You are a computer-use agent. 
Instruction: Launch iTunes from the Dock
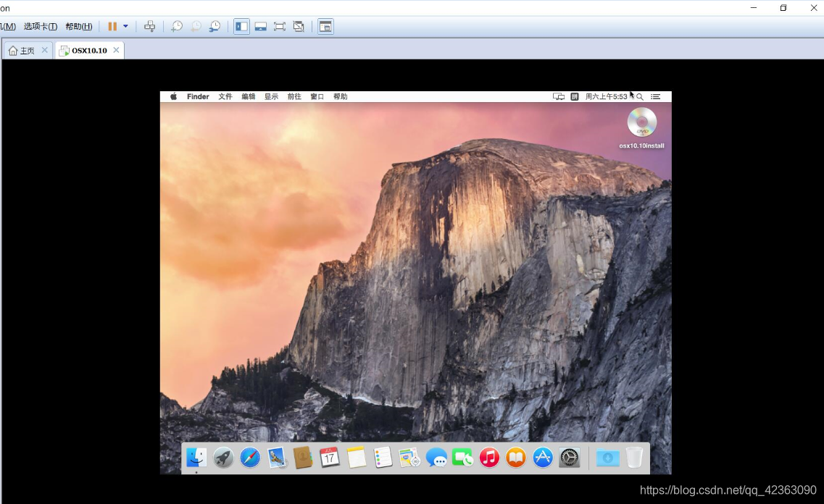click(489, 458)
